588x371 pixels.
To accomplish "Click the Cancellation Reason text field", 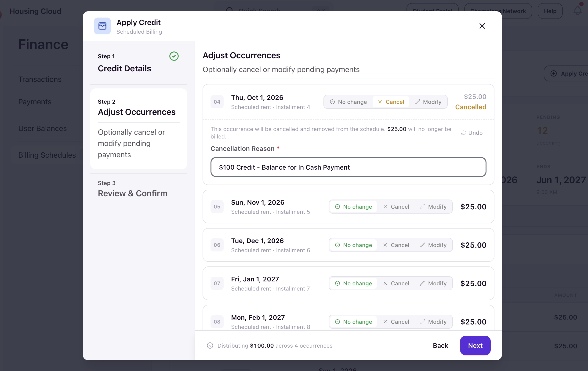I will point(348,167).
